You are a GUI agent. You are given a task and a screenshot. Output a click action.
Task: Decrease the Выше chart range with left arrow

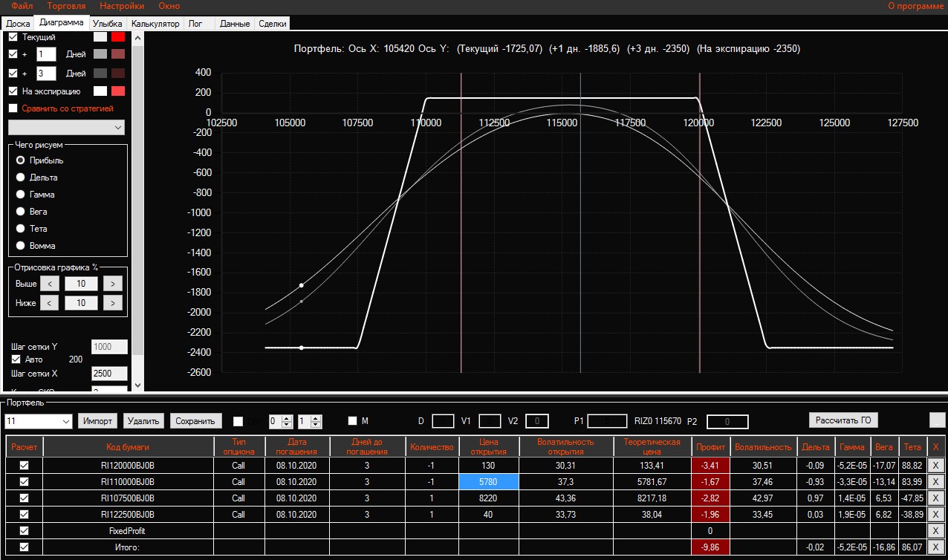coord(48,284)
